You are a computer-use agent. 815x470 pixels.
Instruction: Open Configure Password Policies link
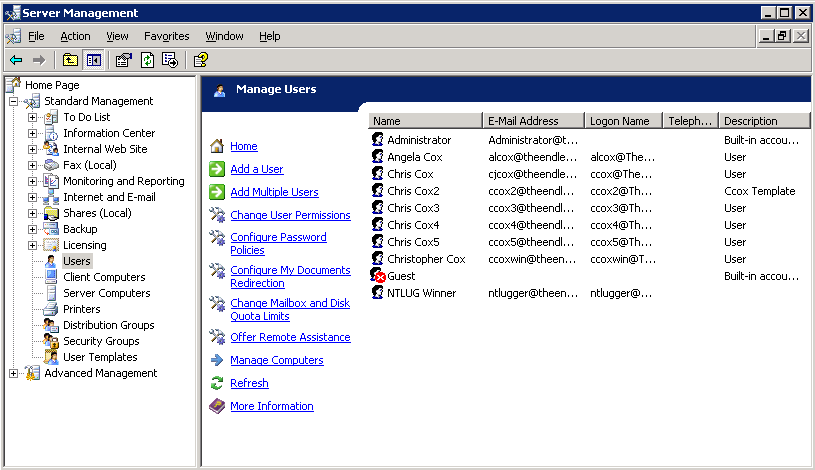279,243
